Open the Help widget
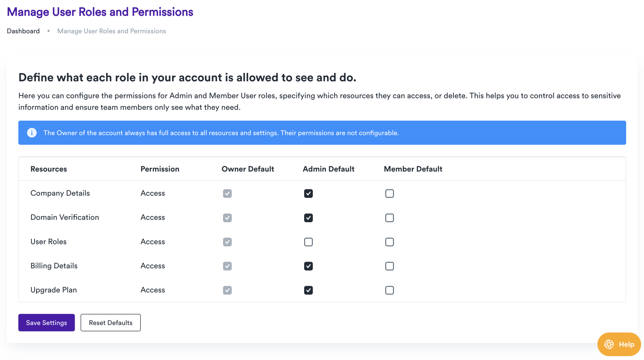The image size is (644, 360). [619, 344]
